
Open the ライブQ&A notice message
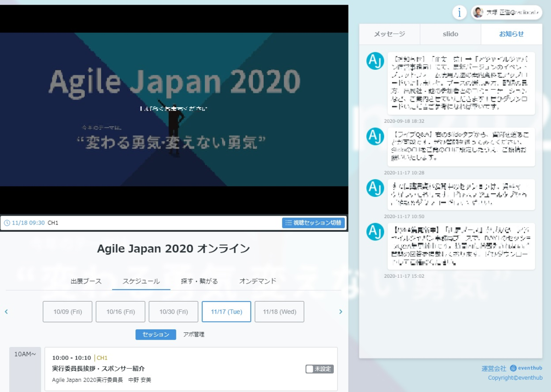click(x=461, y=147)
